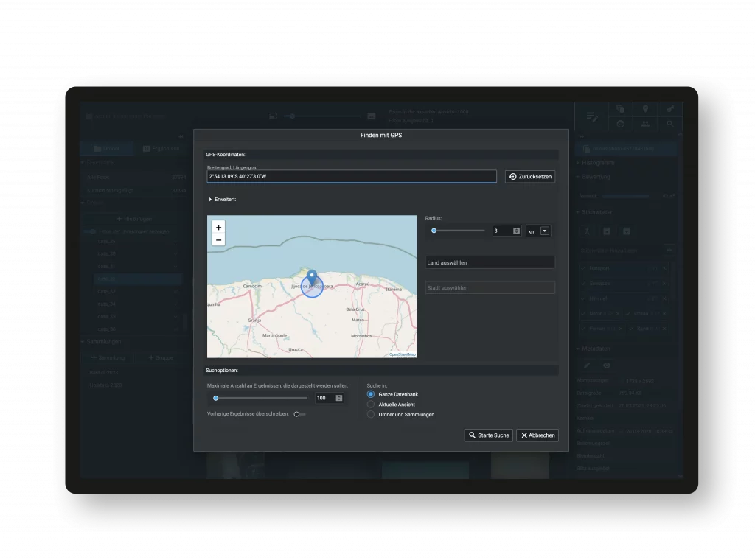
Task: Cancel the dialog with Abbrechen
Action: 537,435
